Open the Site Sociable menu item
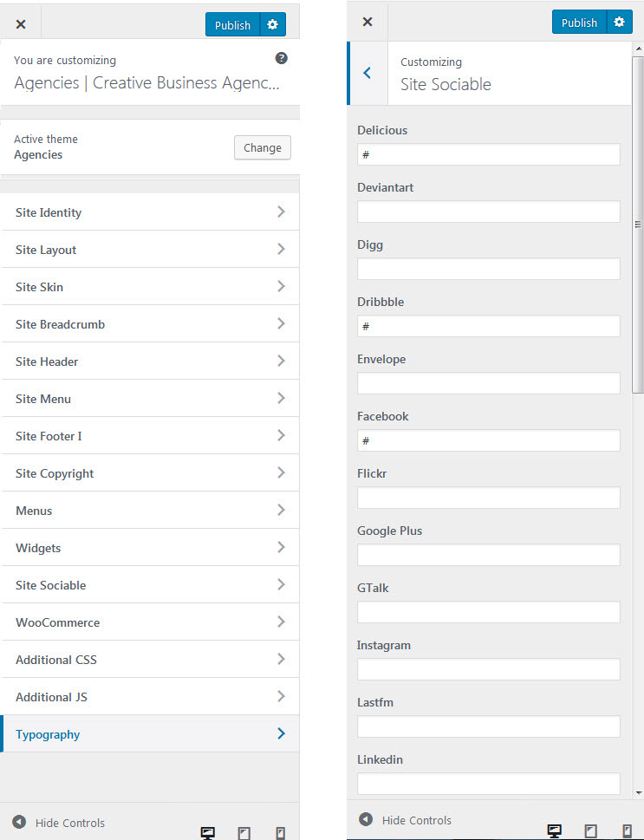This screenshot has height=840, width=644. pos(150,585)
